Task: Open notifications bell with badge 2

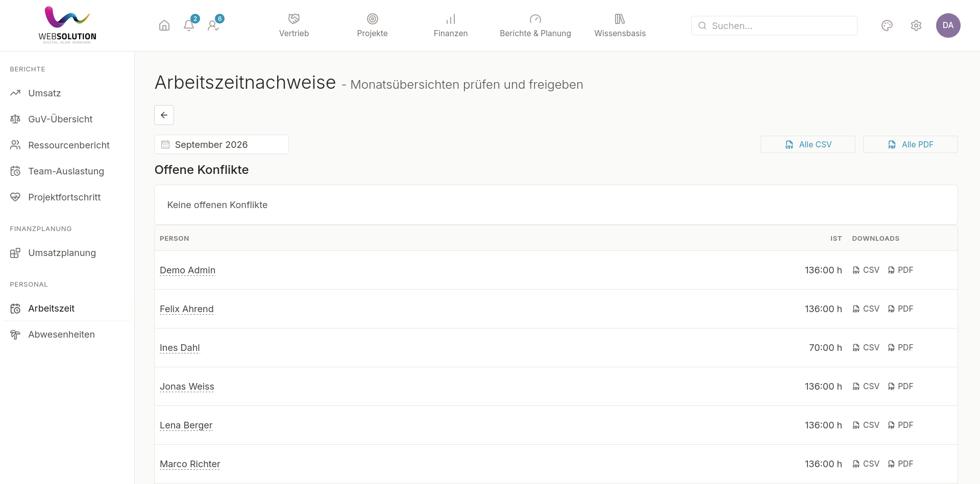Action: pyautogui.click(x=189, y=26)
